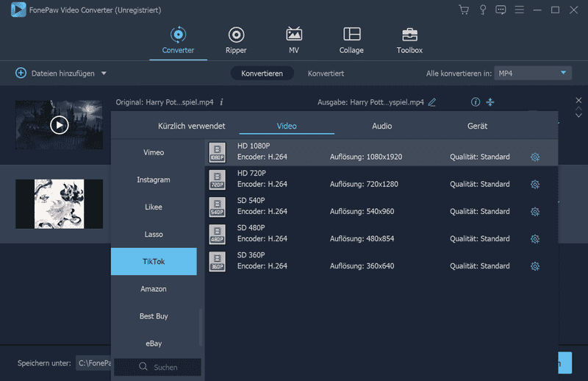This screenshot has height=381, width=588.
Task: Open the Alle konvertieren in MP4 dropdown
Action: [x=533, y=74]
